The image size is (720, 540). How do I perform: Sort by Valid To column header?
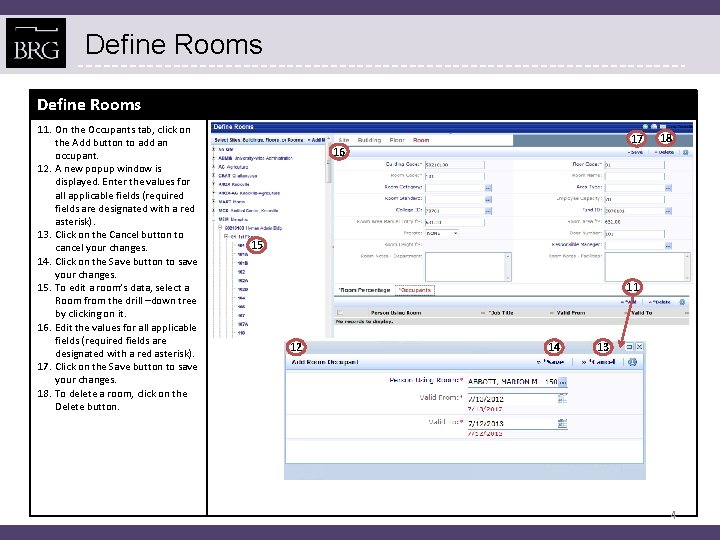(x=641, y=313)
